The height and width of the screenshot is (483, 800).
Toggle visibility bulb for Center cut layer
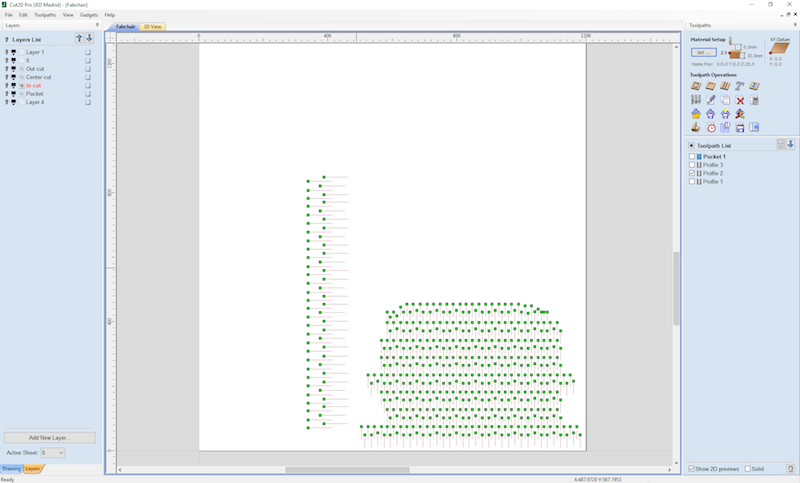[7, 77]
